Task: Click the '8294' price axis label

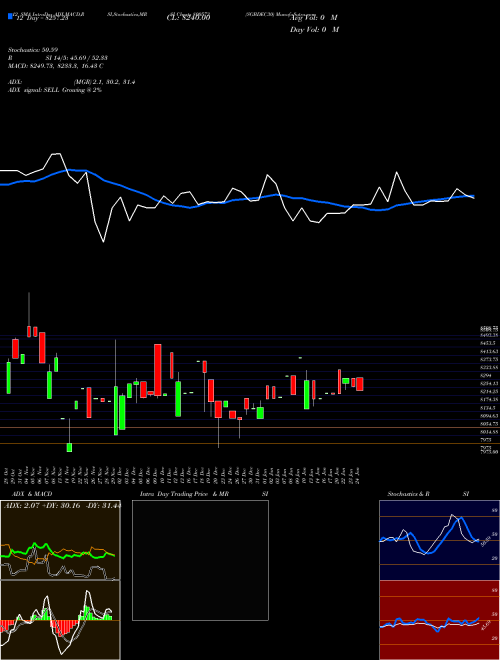Action: click(486, 375)
